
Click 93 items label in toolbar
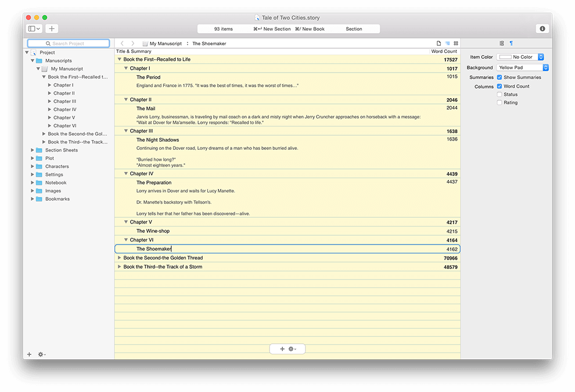tap(224, 29)
